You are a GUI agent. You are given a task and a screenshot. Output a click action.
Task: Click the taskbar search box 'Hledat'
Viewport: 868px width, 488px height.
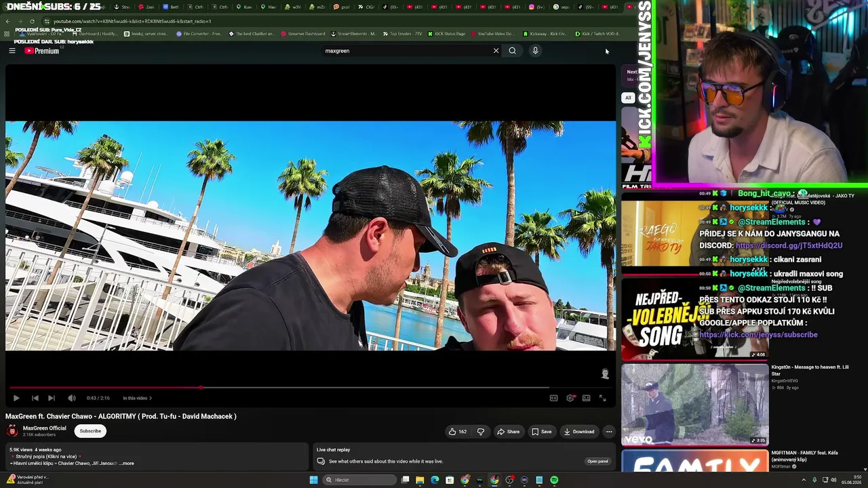(359, 480)
